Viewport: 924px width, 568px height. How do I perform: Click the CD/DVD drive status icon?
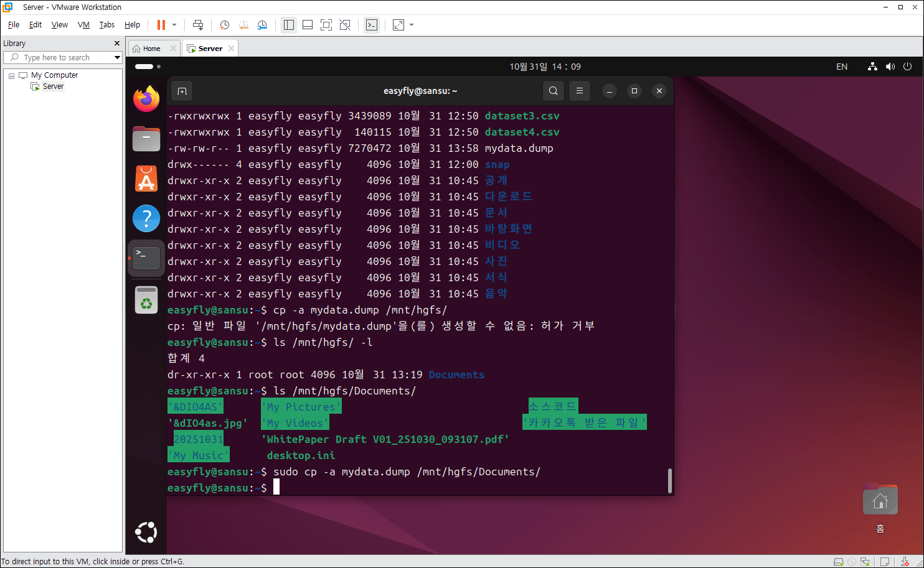[x=852, y=562]
